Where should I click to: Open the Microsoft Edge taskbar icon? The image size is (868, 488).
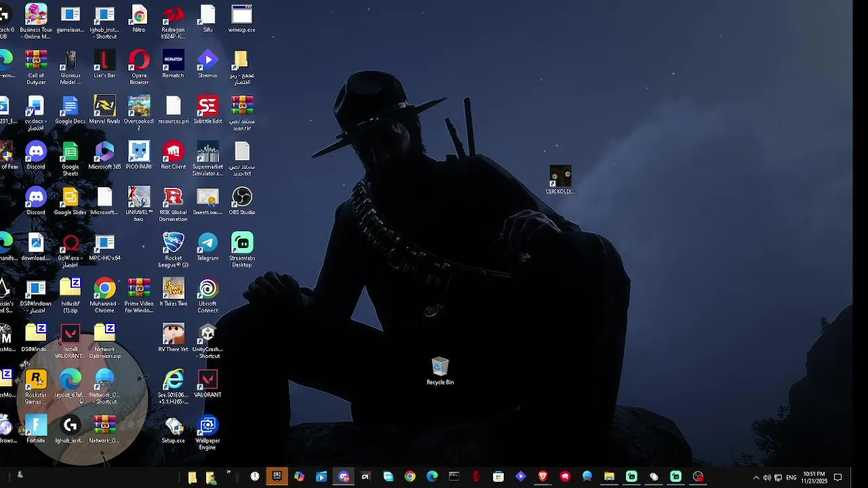point(432,476)
